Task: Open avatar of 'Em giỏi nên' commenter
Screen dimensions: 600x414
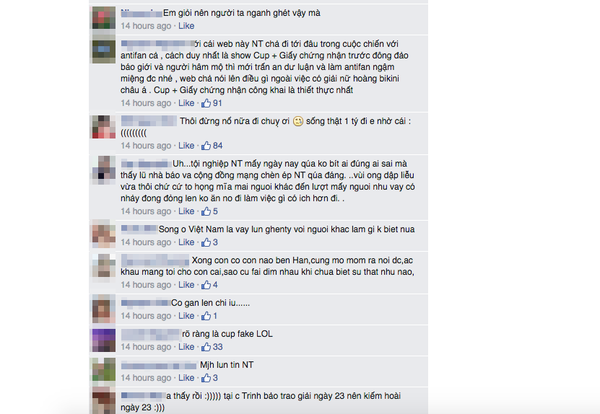Action: click(104, 18)
